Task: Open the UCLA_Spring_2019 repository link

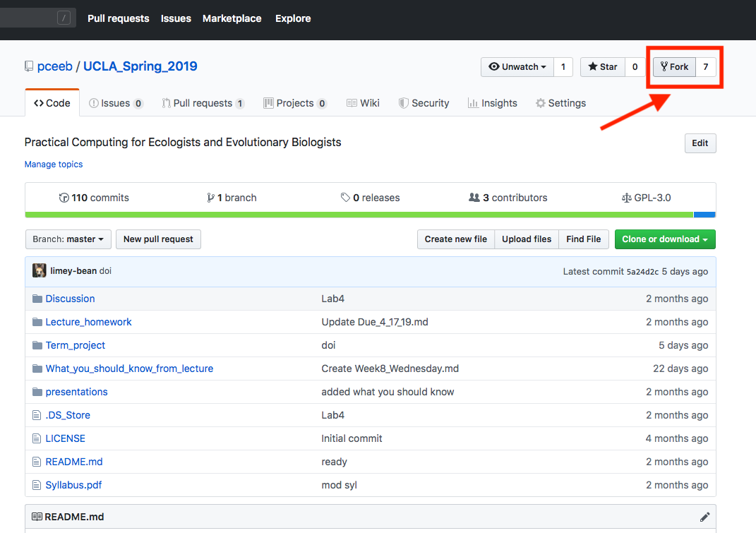Action: 140,66
